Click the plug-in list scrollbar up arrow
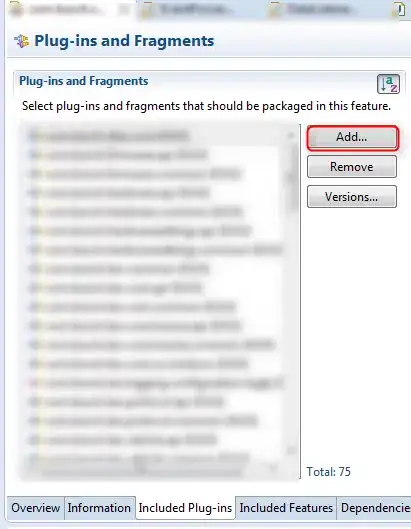Image resolution: width=411 pixels, height=529 pixels. (x=291, y=135)
